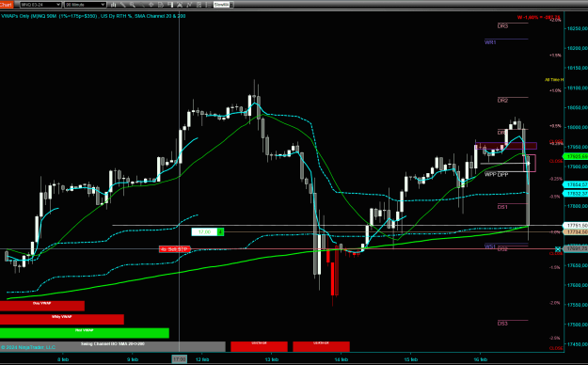Toggle the Wkly VWAP red button
Viewport: 588px width, 365px height.
click(x=62, y=319)
